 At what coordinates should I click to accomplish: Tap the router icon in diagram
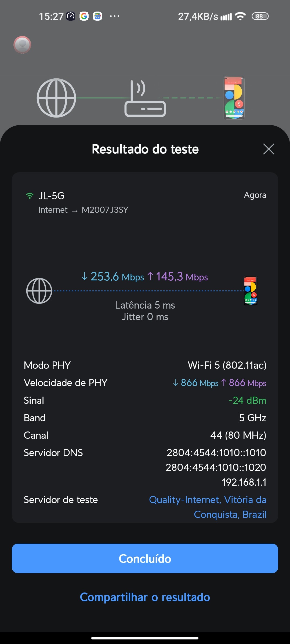pyautogui.click(x=145, y=99)
